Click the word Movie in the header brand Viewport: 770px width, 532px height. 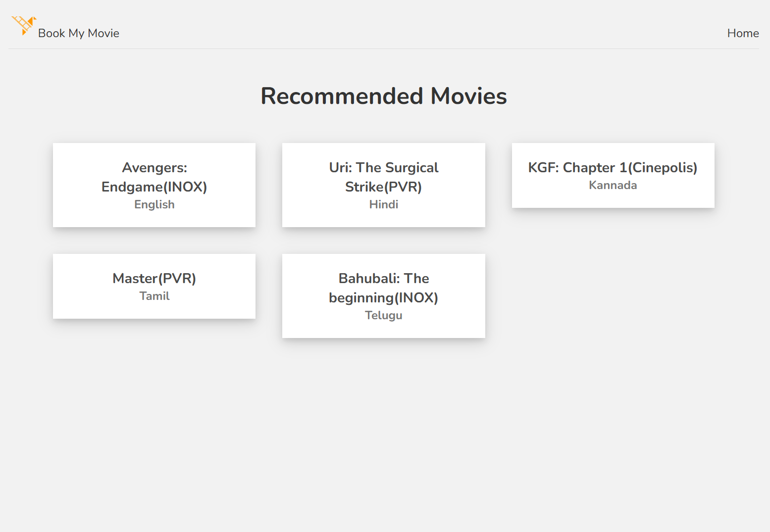[103, 33]
